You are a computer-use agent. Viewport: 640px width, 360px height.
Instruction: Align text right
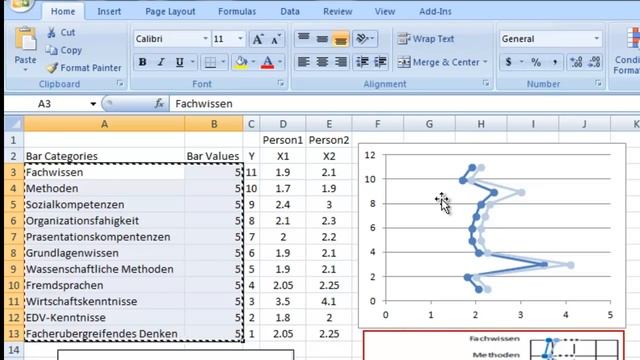tap(340, 62)
